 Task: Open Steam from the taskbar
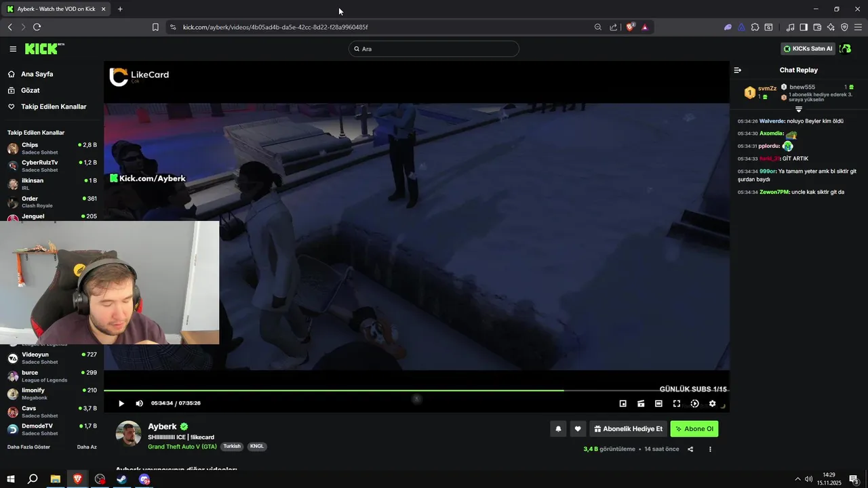pos(122,479)
